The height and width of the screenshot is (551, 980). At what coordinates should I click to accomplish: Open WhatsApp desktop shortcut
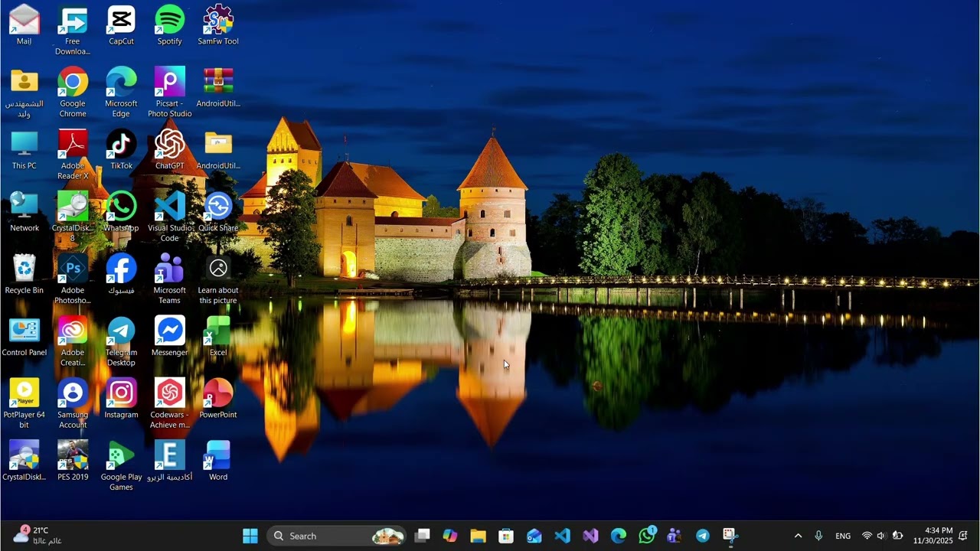[x=121, y=212]
